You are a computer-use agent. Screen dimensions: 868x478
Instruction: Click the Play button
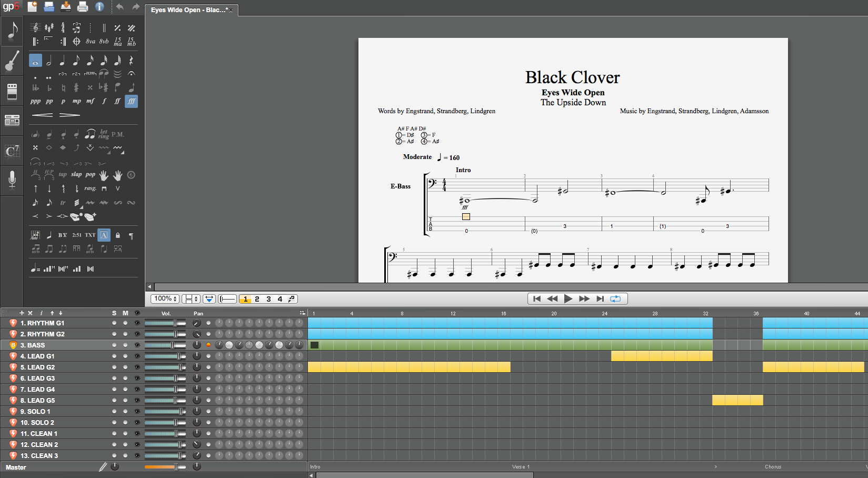coord(568,298)
